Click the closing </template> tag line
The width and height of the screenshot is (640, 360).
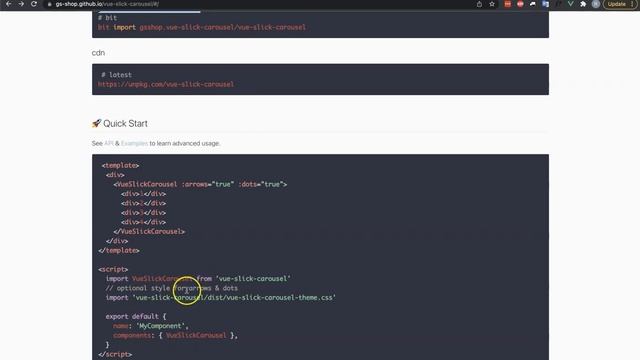pos(119,250)
